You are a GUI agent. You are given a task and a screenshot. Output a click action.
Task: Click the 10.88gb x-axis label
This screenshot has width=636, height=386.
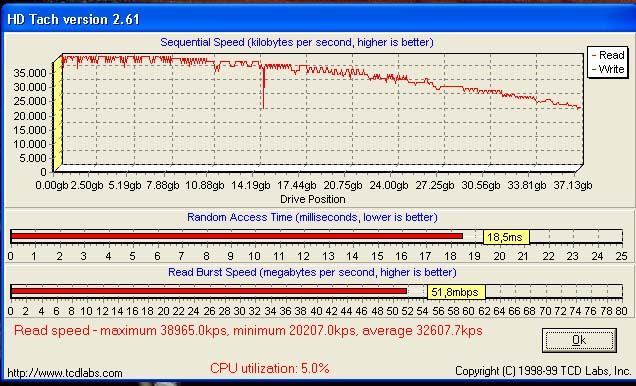click(205, 186)
